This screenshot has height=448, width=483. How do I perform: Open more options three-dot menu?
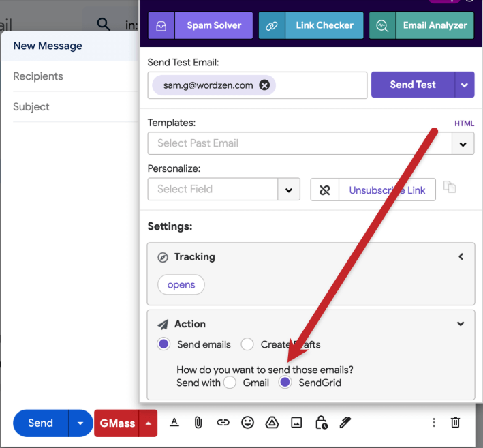[x=434, y=423]
